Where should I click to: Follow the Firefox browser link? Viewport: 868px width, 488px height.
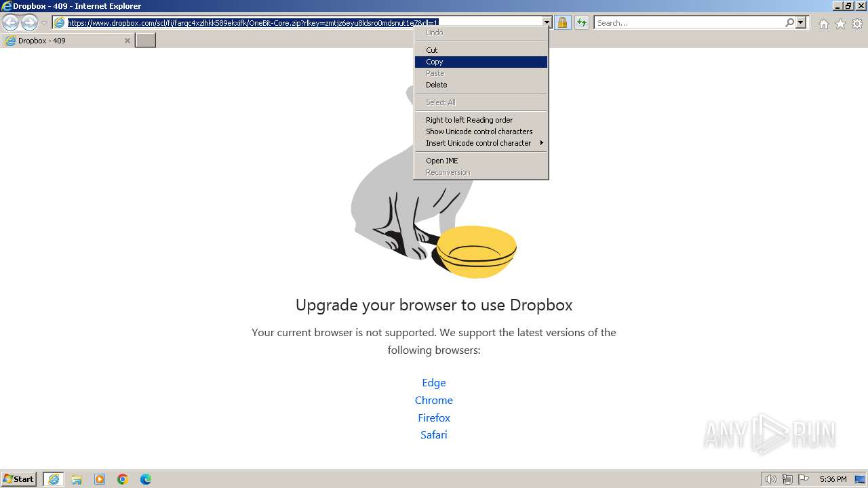tap(434, 418)
